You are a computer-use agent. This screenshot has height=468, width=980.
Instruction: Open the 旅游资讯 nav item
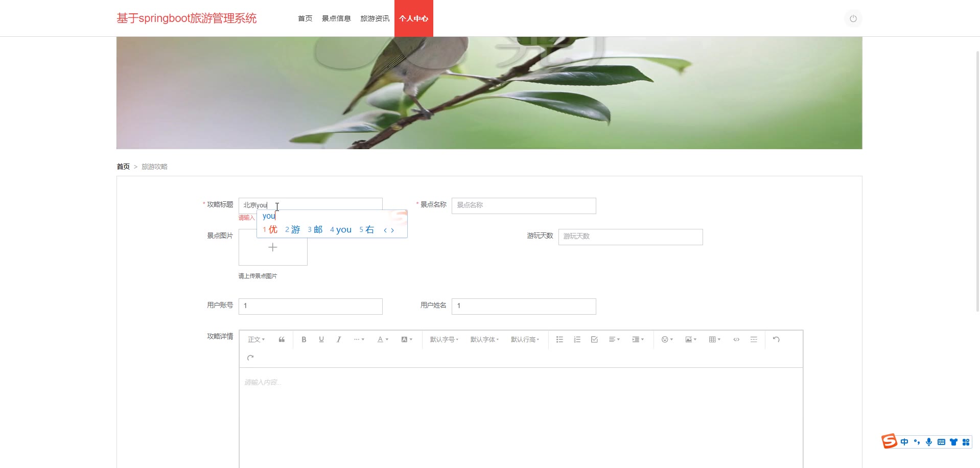pyautogui.click(x=375, y=18)
